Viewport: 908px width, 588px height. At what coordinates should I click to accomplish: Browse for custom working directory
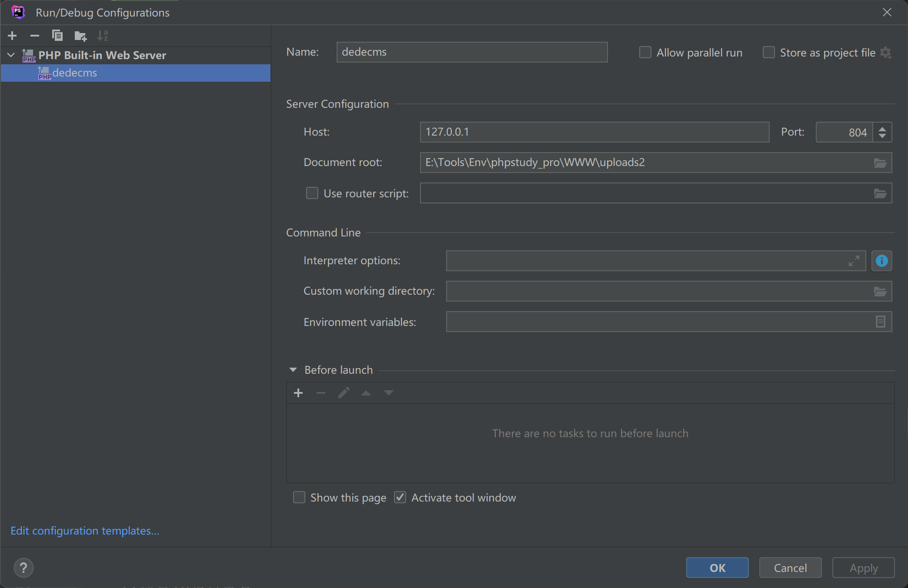pyautogui.click(x=880, y=292)
